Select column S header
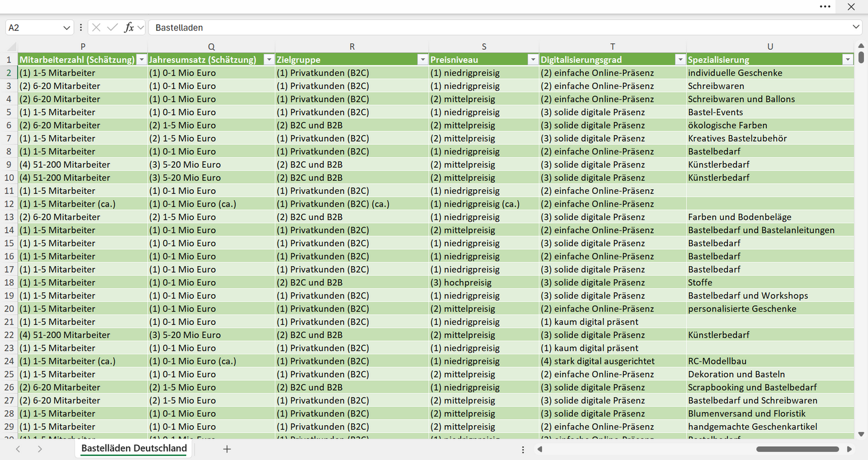Screen dimensions: 868x460 (x=484, y=47)
